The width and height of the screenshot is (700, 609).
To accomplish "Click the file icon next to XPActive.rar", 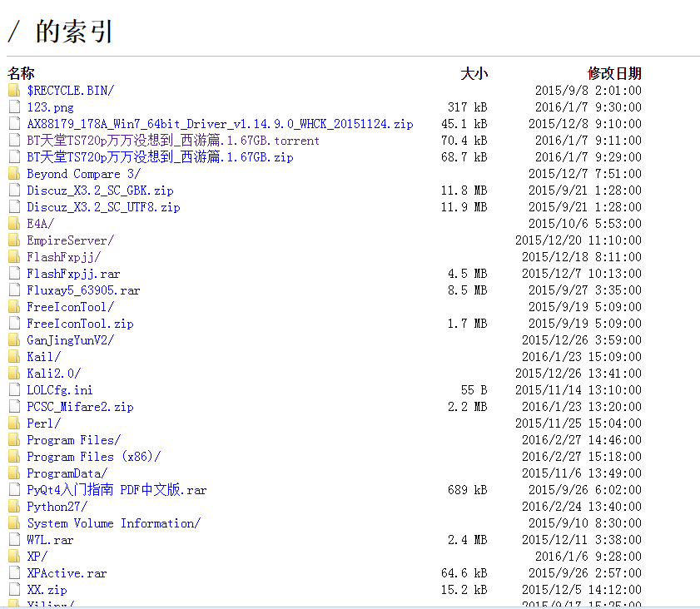I will point(14,572).
